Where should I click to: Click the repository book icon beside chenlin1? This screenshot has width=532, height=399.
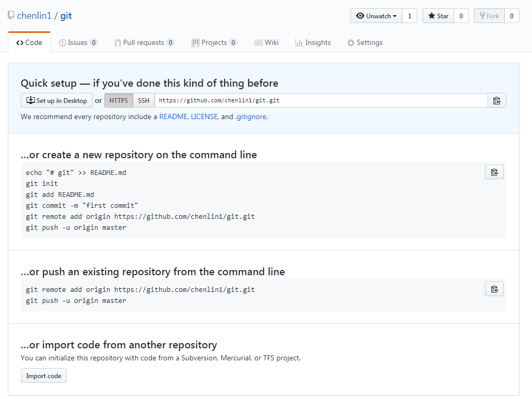coord(11,15)
